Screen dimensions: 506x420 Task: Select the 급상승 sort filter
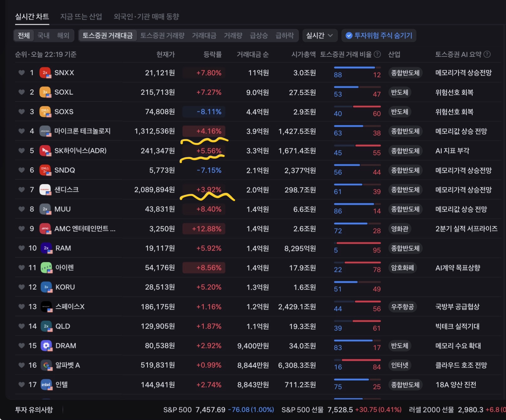point(259,35)
